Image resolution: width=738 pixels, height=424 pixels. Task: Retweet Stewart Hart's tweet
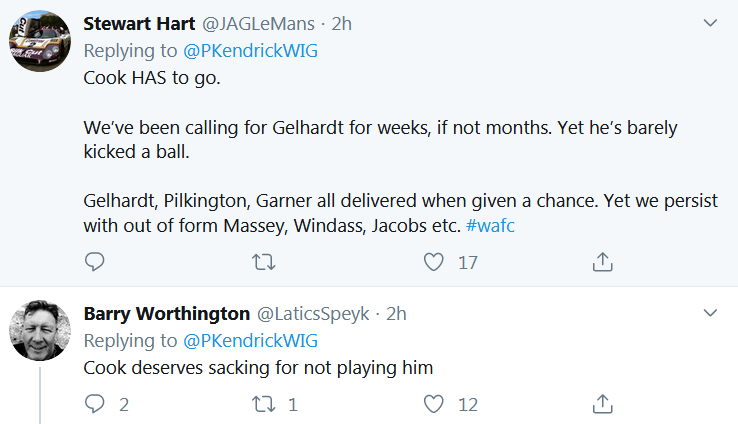[265, 262]
